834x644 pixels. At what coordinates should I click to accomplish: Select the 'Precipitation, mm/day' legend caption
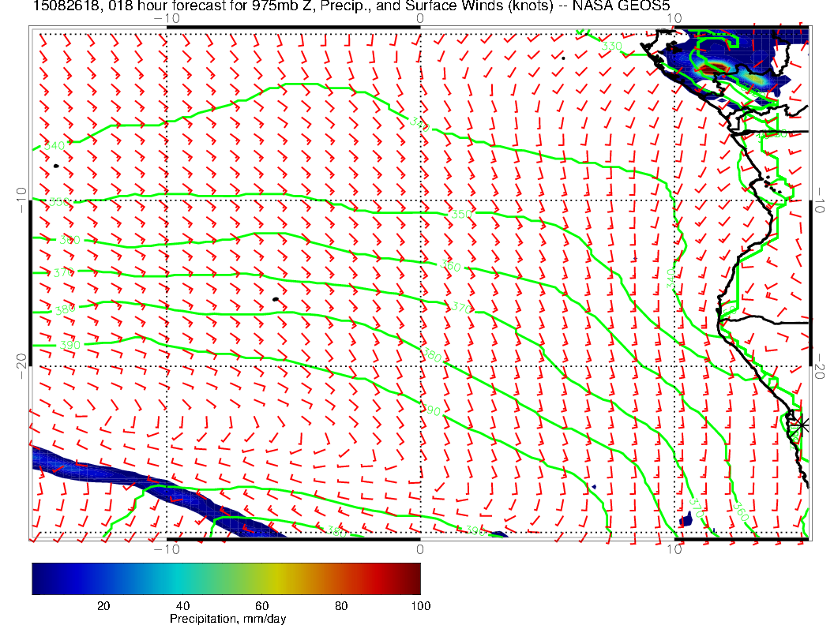point(227,620)
